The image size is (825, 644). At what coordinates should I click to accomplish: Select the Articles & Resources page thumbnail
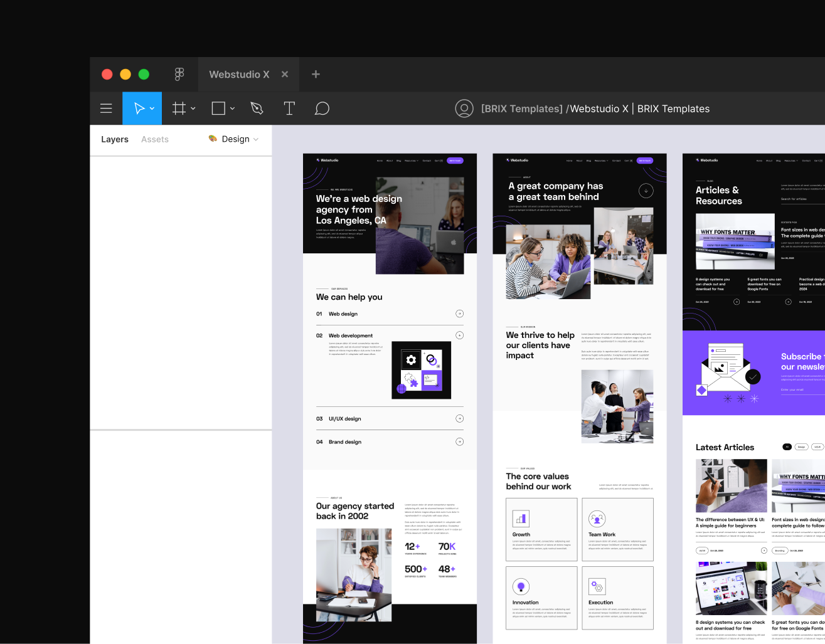[x=753, y=398]
